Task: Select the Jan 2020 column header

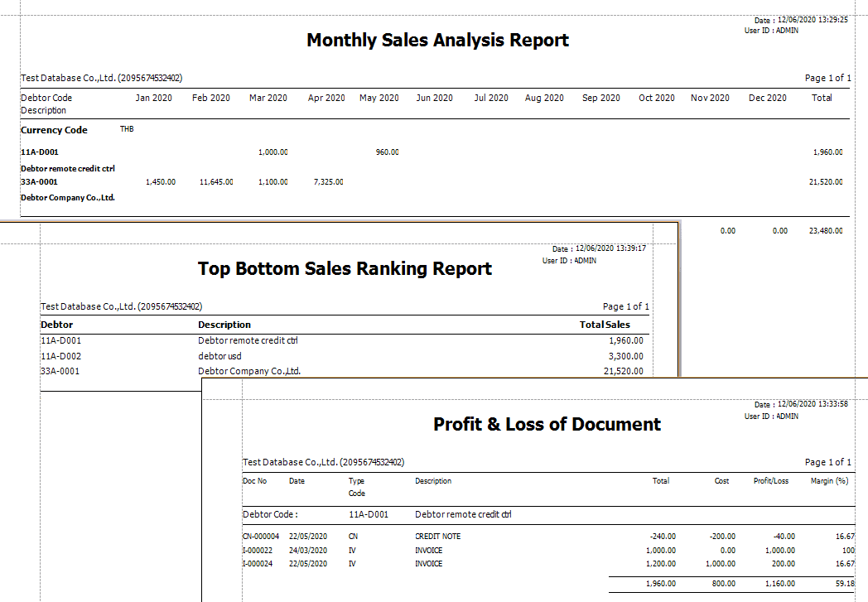Action: tap(153, 98)
